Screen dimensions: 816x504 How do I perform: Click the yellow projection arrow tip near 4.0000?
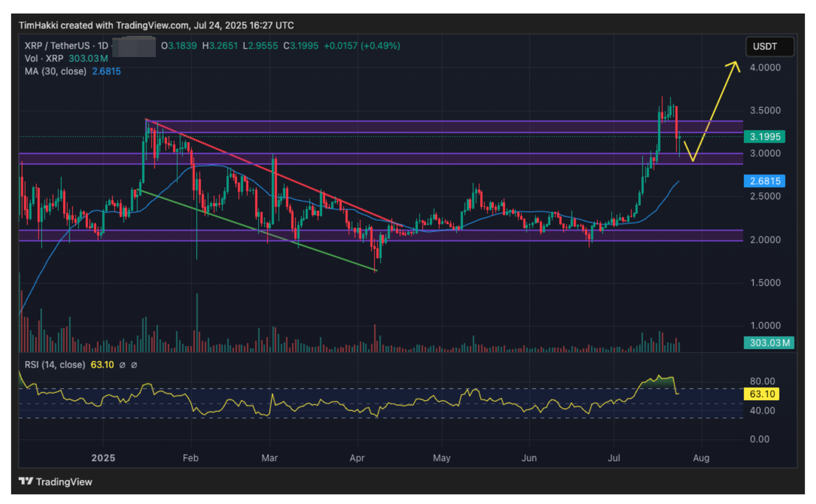tap(736, 63)
